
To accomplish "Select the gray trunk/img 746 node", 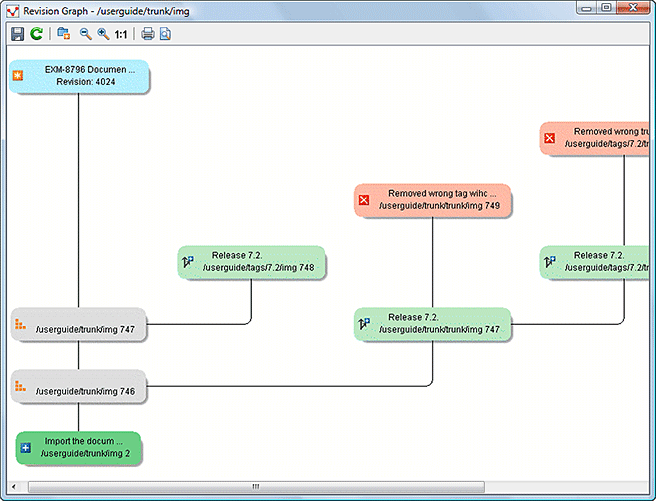I will tap(80, 387).
